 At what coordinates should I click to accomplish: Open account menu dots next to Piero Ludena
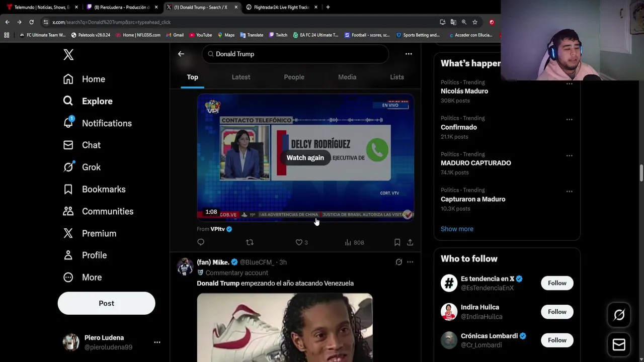coord(157,342)
